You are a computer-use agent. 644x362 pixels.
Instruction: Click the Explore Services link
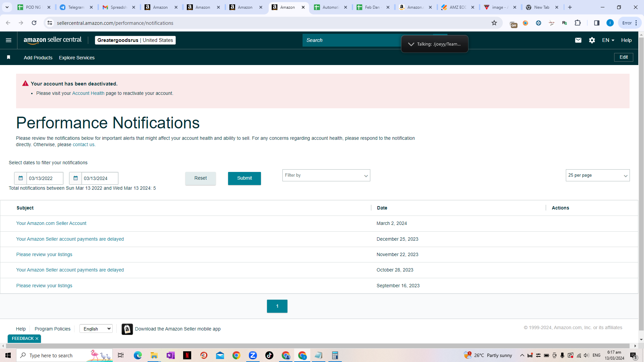(x=77, y=58)
